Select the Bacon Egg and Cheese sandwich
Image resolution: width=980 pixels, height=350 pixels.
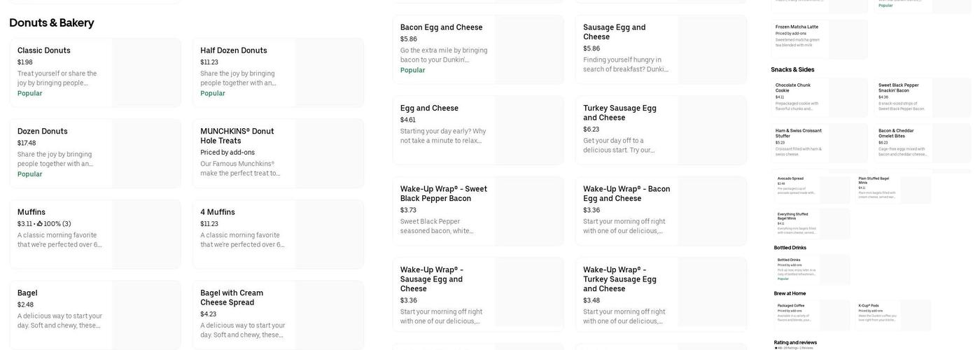point(441,27)
